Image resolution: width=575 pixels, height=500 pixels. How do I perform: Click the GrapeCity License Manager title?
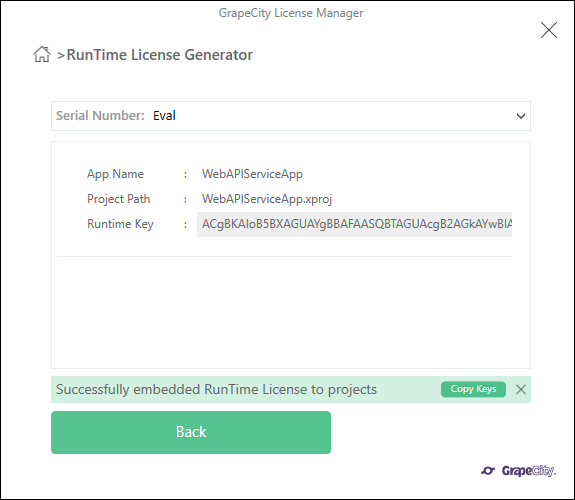(291, 13)
